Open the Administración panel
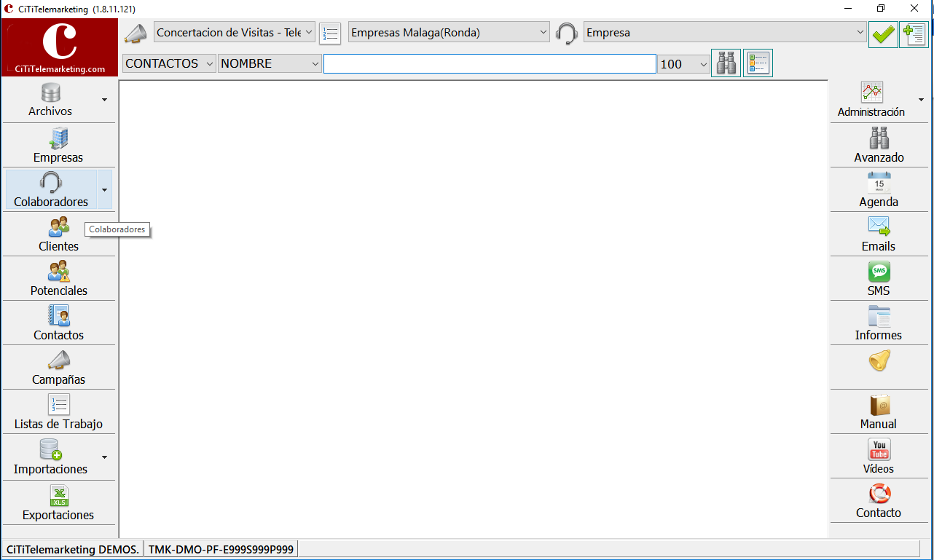Screen dimensions: 934x560 [x=871, y=100]
